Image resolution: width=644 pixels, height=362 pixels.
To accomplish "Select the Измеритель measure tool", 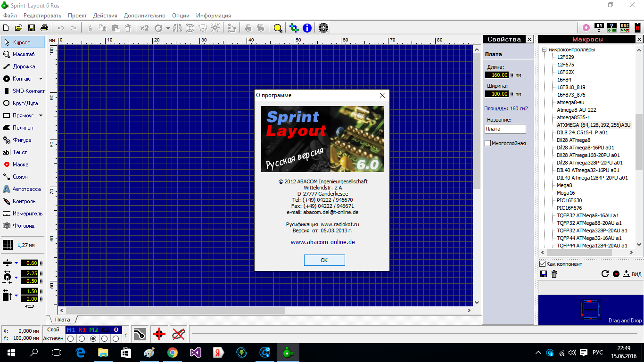I will [x=23, y=214].
